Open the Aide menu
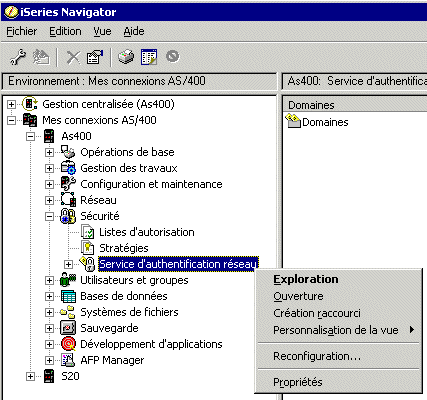The width and height of the screenshot is (427, 400). (x=134, y=31)
